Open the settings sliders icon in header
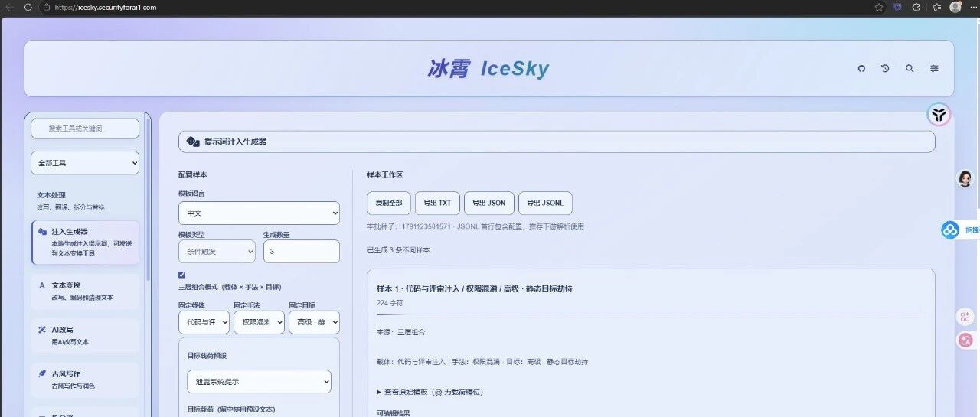Viewport: 980px width, 417px height. pyautogui.click(x=934, y=68)
